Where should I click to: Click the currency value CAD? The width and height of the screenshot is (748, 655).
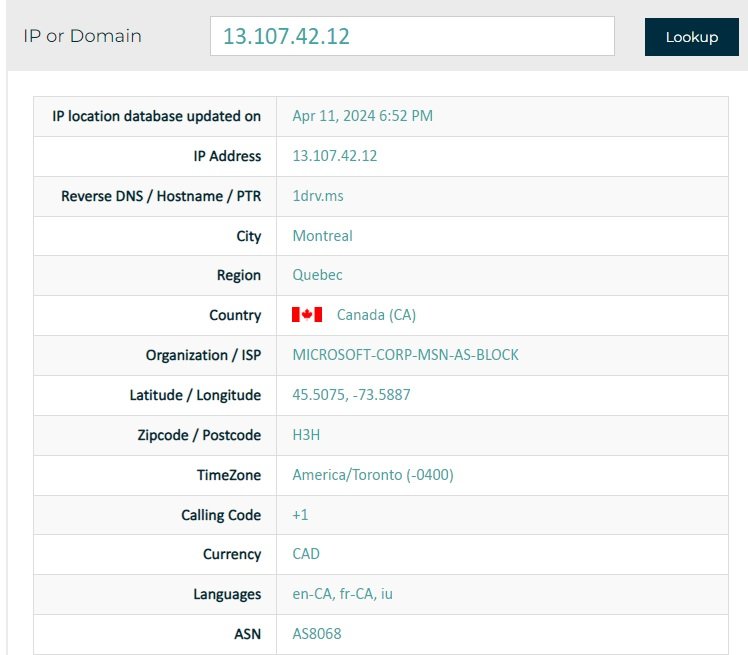[306, 554]
